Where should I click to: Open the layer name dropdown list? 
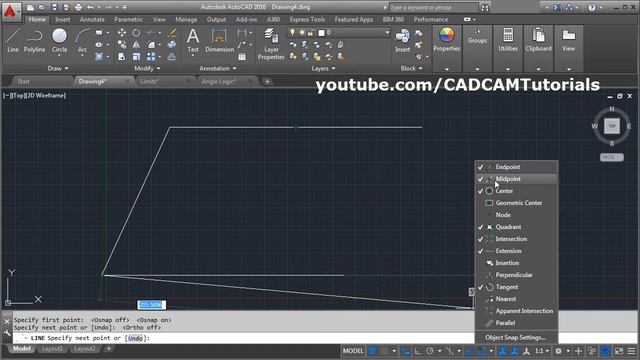pyautogui.click(x=387, y=33)
